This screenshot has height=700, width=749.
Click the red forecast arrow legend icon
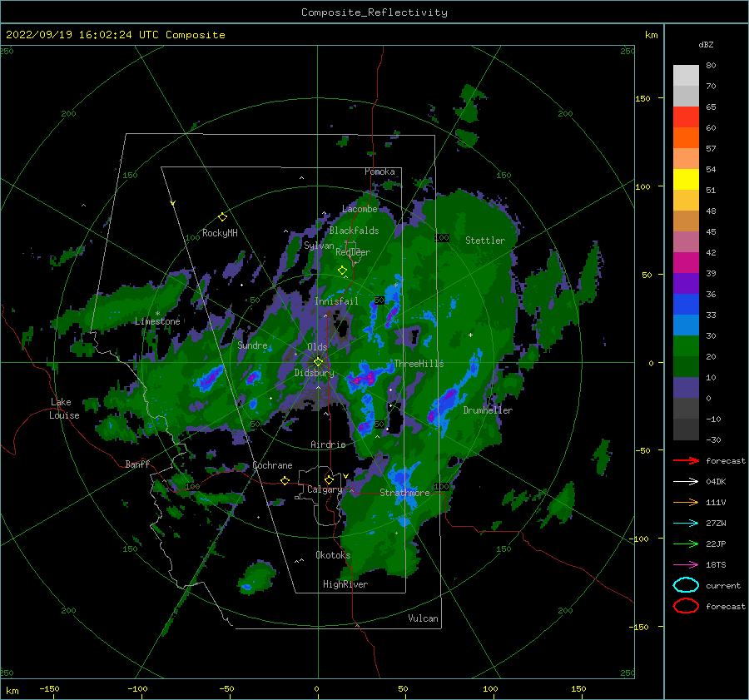point(686,460)
